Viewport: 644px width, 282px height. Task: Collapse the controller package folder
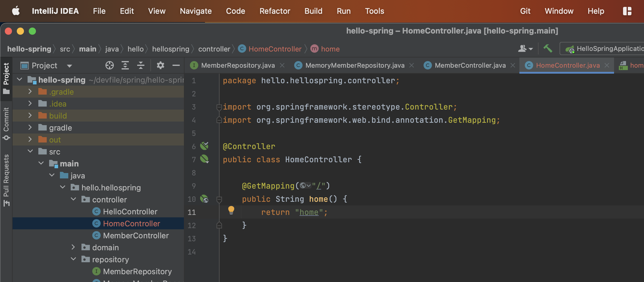pyautogui.click(x=73, y=199)
